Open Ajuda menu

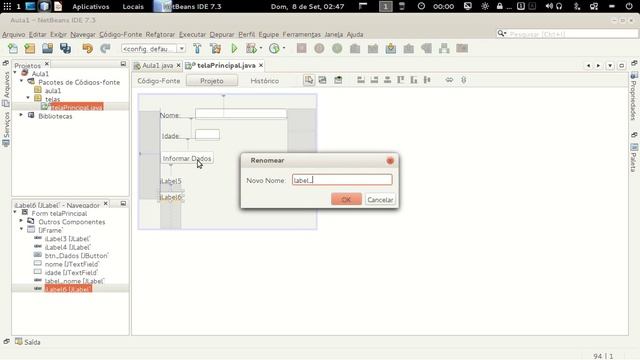(x=355, y=35)
